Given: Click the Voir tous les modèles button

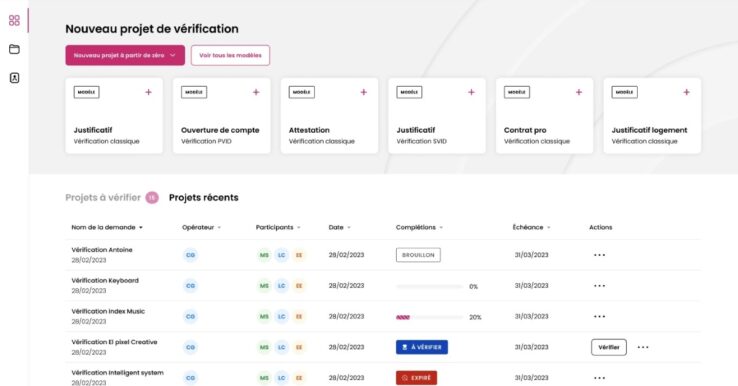Looking at the screenshot, I should [x=230, y=55].
